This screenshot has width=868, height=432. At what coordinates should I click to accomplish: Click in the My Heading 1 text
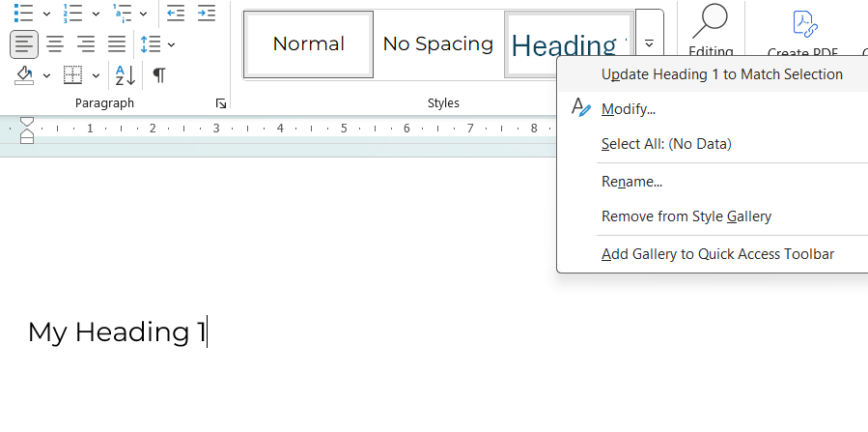tap(117, 332)
